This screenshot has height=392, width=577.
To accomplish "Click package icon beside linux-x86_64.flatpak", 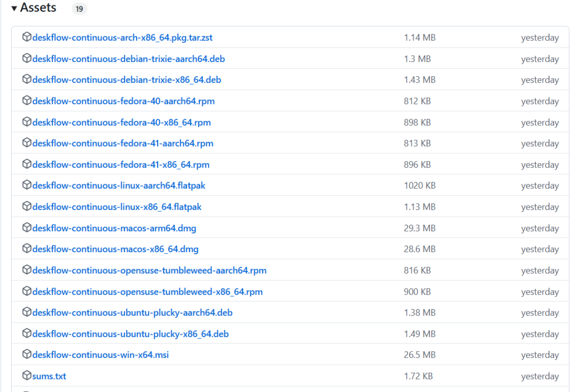I will 27,206.
